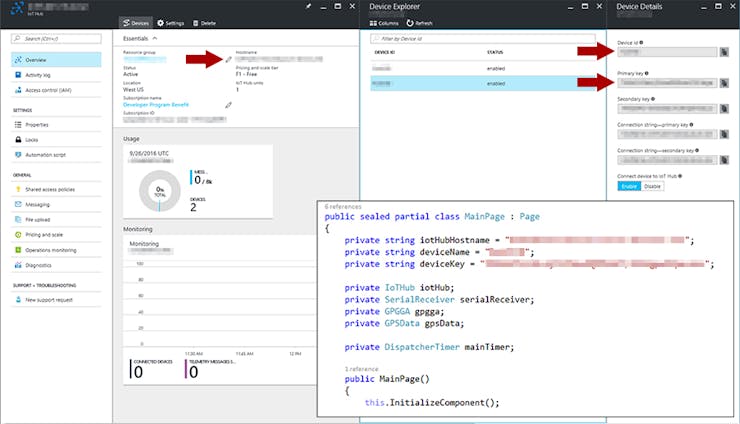Click 'deviceKey' in the code snippet
This screenshot has height=424, width=740.
point(442,264)
